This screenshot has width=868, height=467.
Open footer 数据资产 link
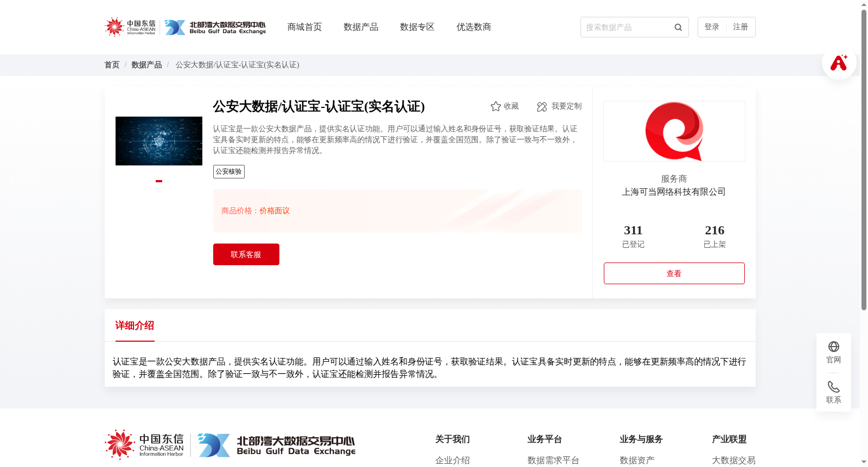(x=637, y=460)
